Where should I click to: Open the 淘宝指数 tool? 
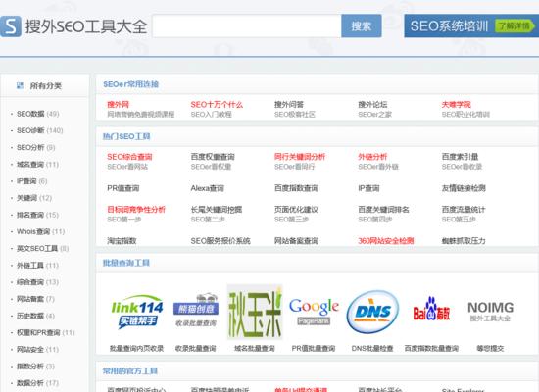122,241
